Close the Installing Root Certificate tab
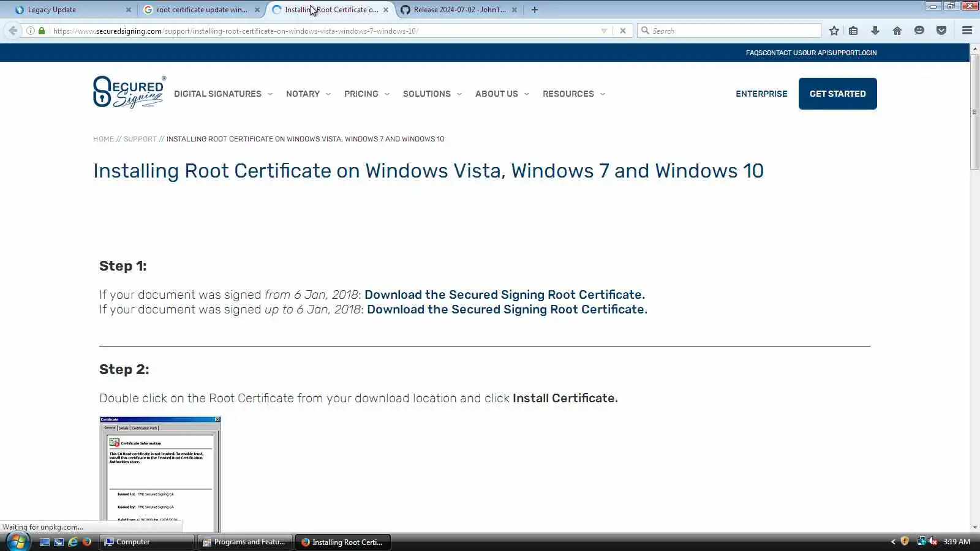The width and height of the screenshot is (980, 551). pos(386,10)
